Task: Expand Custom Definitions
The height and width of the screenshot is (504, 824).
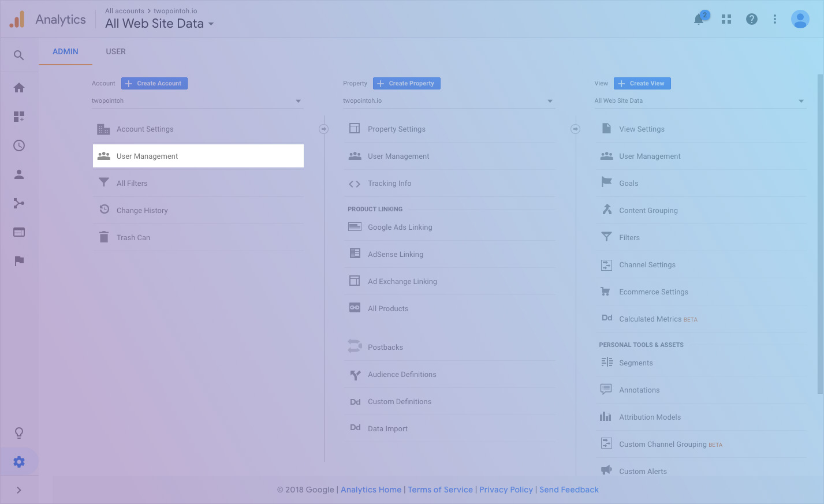Action: tap(449, 401)
